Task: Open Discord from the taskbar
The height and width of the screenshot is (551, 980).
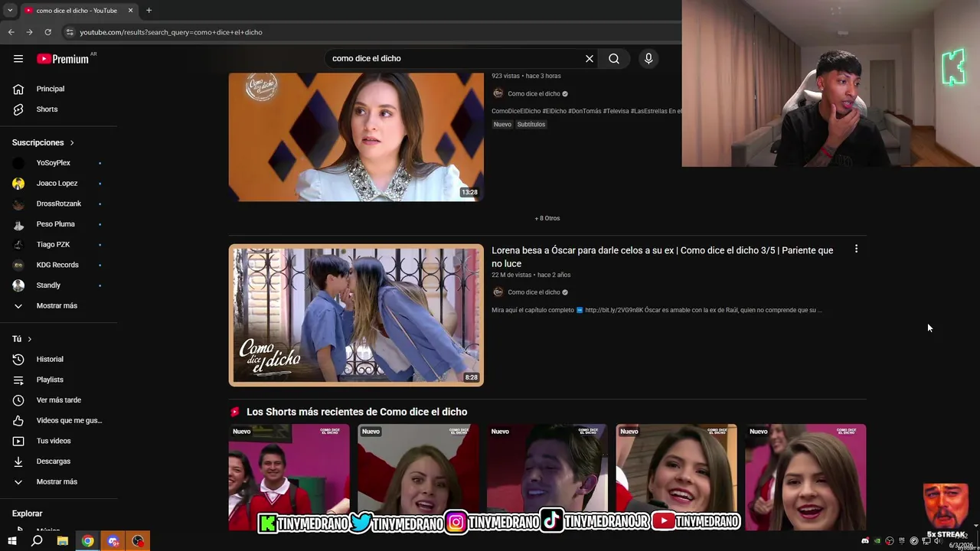Action: 113,541
